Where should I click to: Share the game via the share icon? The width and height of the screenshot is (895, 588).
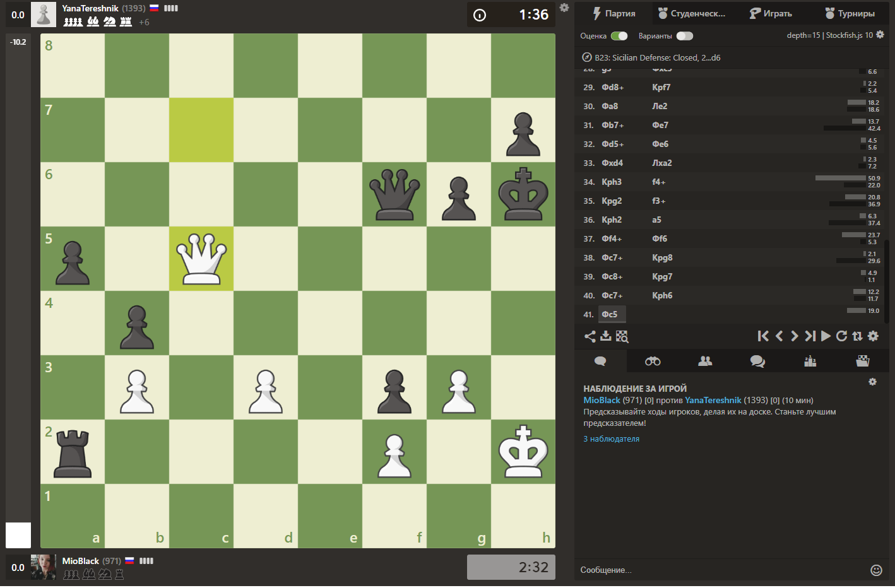tap(590, 336)
